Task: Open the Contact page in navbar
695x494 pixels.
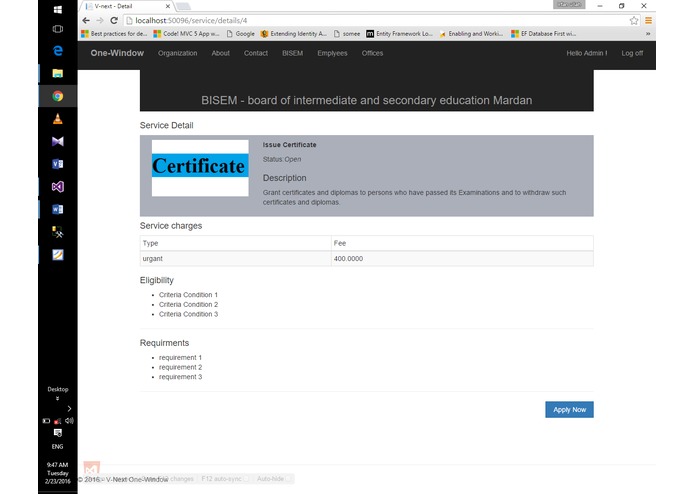Action: (256, 53)
